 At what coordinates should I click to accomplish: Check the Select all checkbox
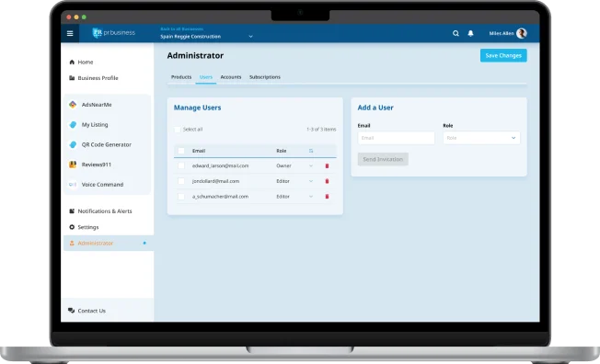pyautogui.click(x=178, y=130)
